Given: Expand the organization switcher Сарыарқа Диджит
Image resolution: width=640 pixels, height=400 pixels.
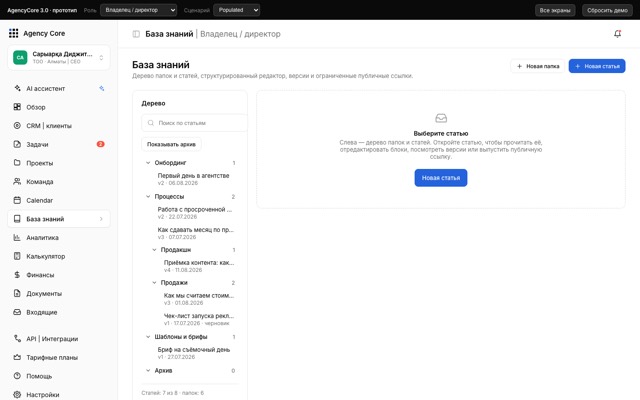Looking at the screenshot, I should pos(58,58).
